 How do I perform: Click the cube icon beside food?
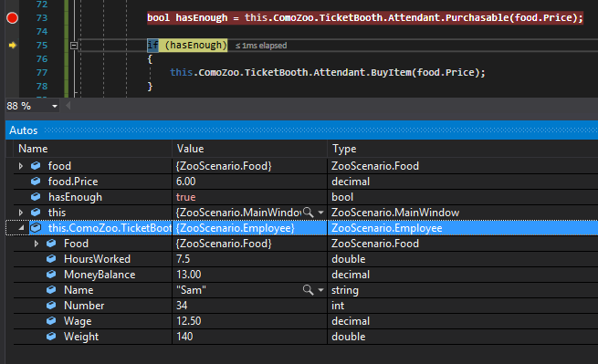(x=36, y=166)
